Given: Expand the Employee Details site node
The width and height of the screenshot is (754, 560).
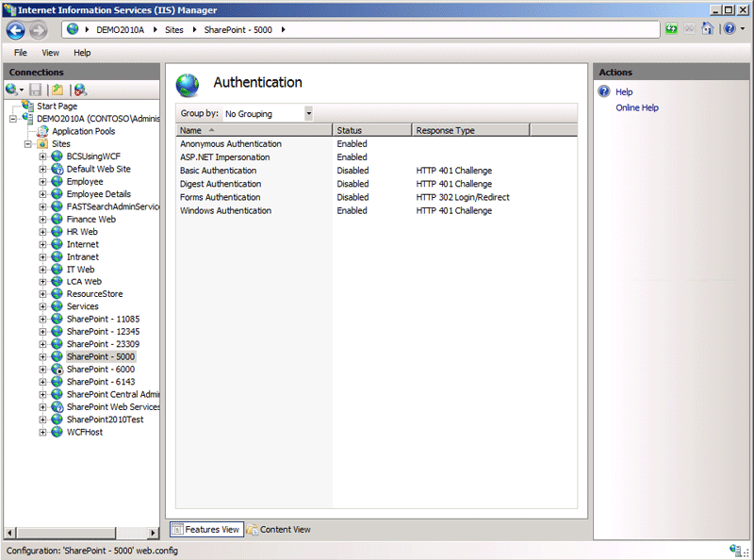Looking at the screenshot, I should point(42,194).
